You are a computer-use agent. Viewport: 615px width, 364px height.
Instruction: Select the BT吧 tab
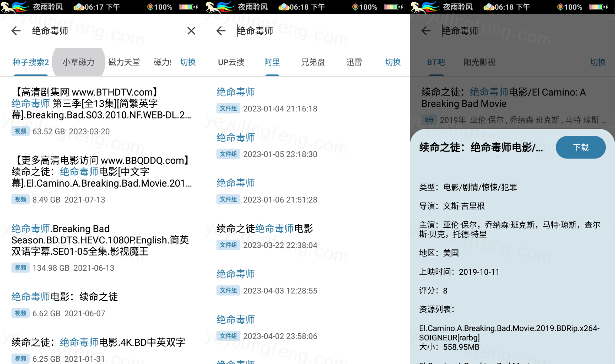click(436, 62)
